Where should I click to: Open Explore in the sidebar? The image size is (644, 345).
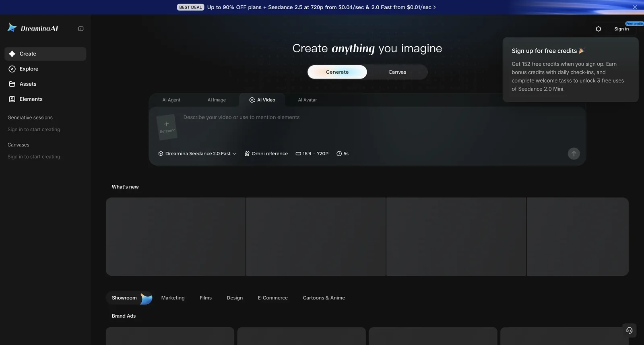(x=45, y=69)
